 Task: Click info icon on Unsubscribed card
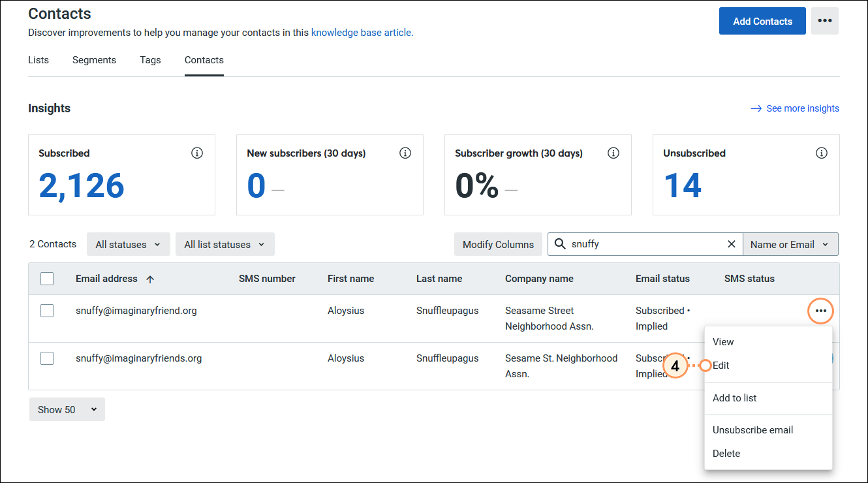point(822,153)
